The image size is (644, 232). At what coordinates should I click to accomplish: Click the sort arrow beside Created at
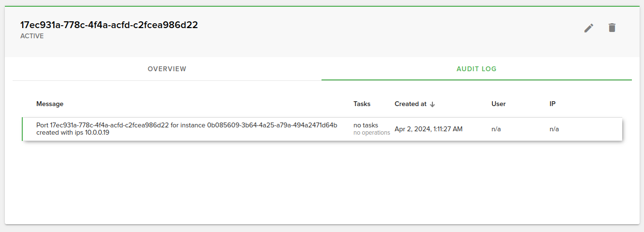(432, 104)
